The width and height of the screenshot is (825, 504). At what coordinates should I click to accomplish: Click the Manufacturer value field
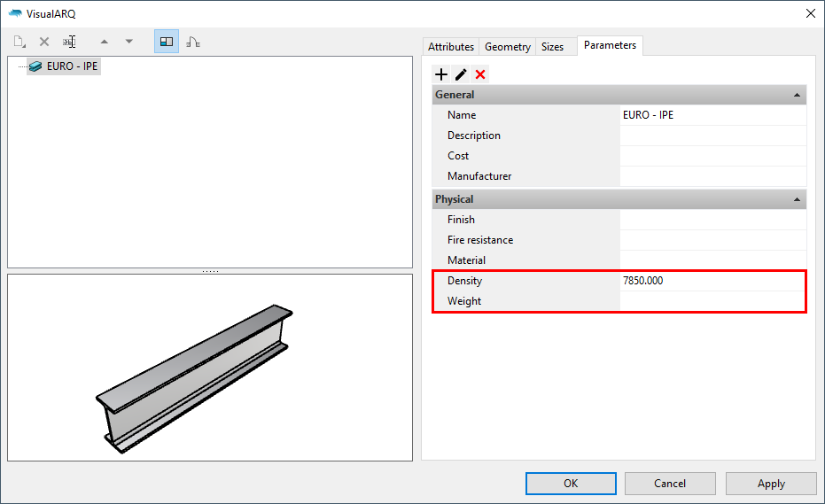[x=713, y=176]
